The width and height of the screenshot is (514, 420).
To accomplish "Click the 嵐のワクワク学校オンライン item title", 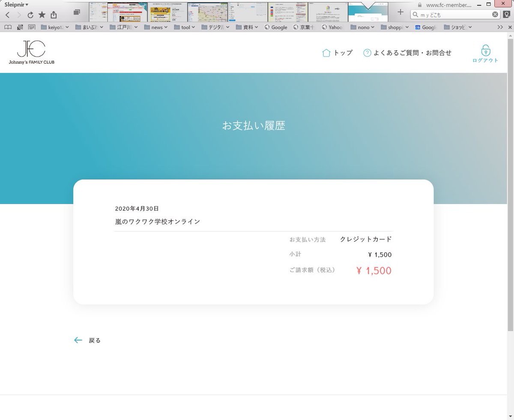I will (158, 222).
